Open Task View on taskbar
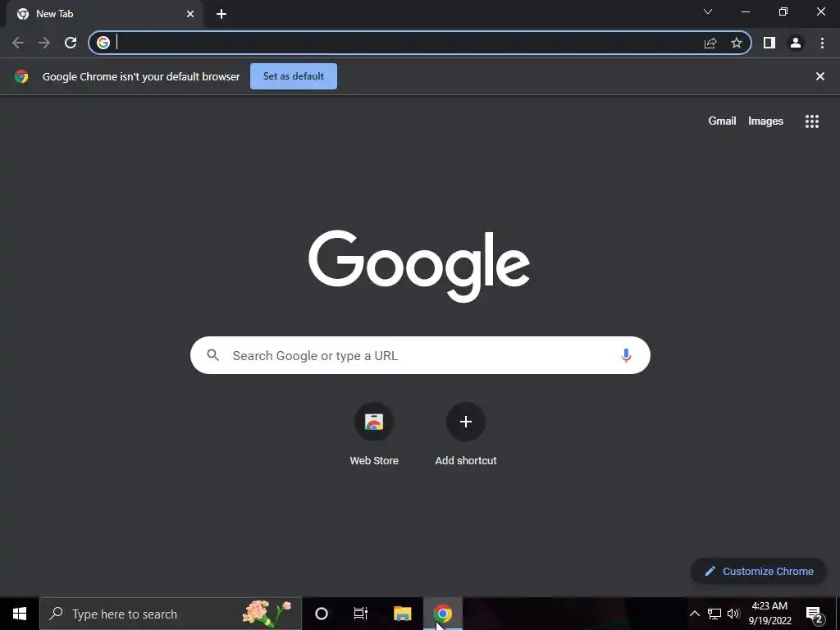The image size is (840, 630). pos(361,614)
